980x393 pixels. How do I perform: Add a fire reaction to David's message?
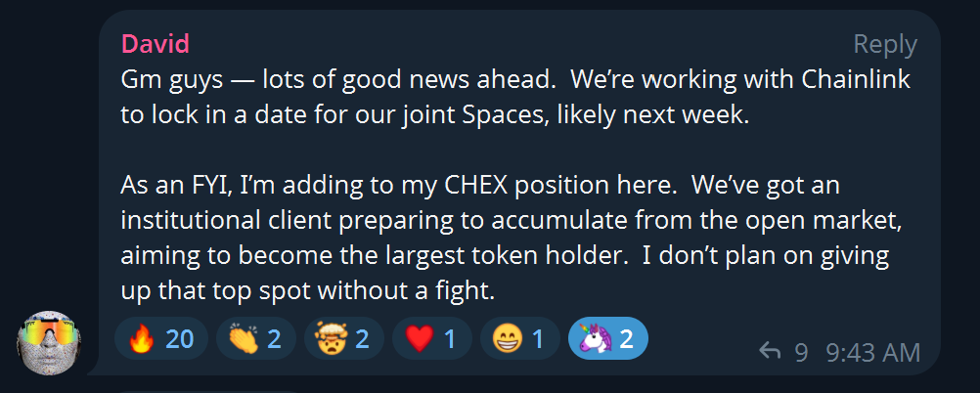[x=161, y=339]
